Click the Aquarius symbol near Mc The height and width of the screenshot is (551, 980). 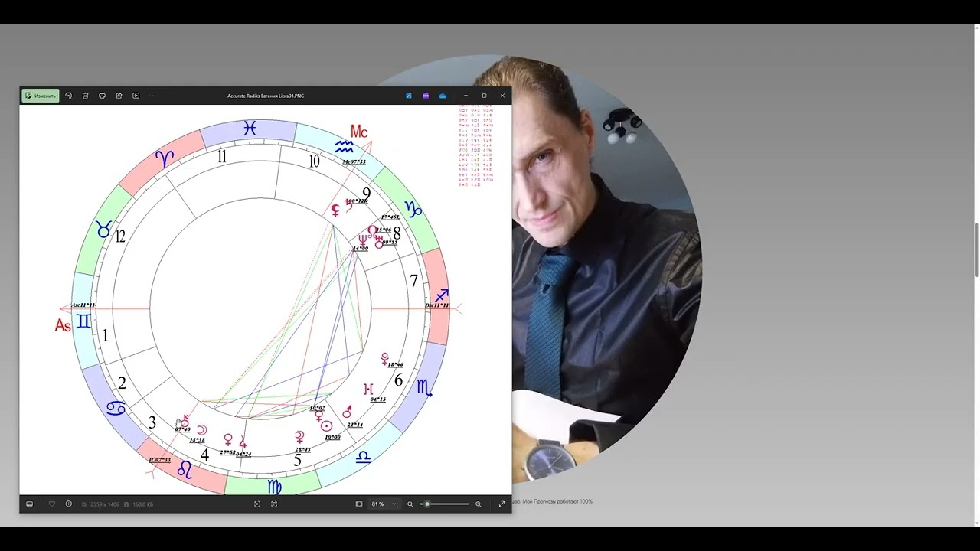tap(345, 145)
